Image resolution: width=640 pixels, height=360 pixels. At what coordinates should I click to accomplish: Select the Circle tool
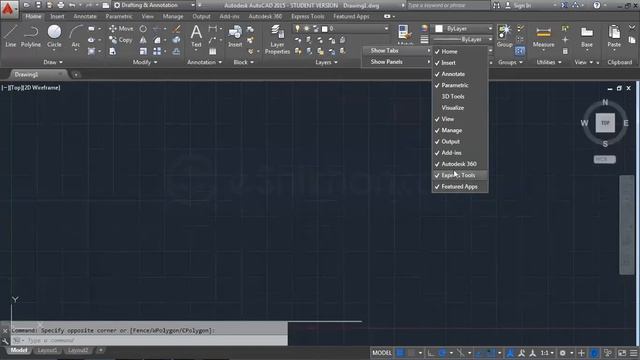click(54, 36)
